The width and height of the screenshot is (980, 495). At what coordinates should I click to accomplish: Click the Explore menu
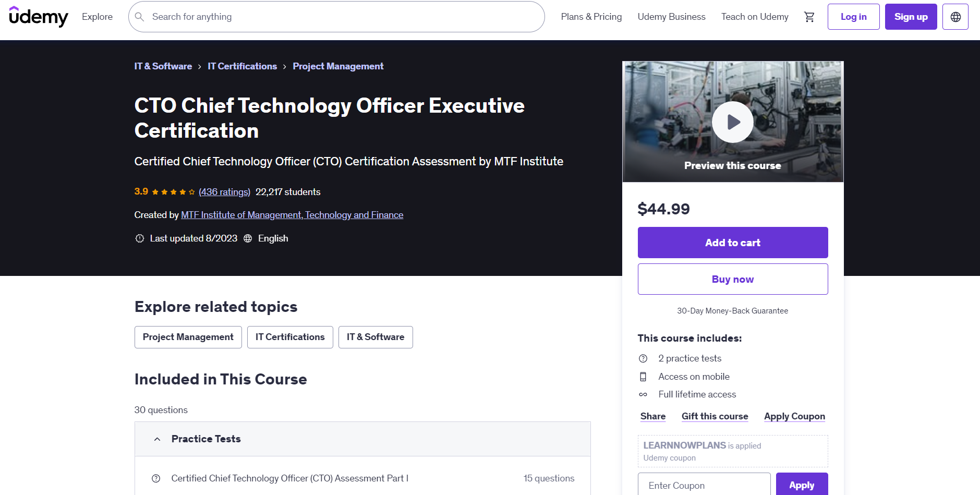[x=97, y=17]
